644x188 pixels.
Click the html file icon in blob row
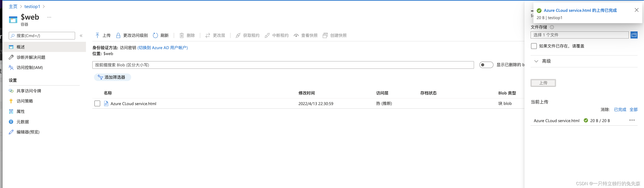click(106, 103)
